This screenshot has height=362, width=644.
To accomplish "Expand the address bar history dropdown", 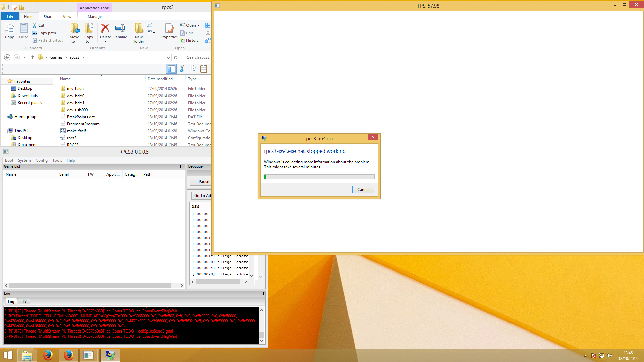I will [168, 57].
